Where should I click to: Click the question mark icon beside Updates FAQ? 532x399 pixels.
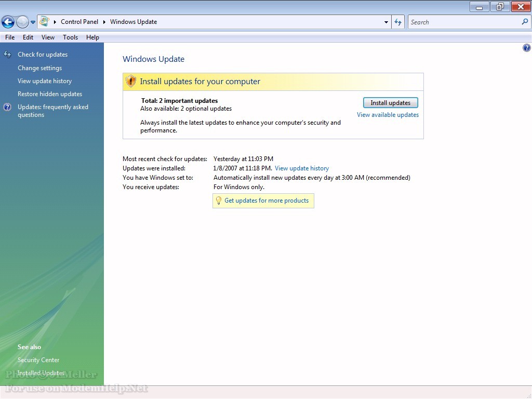tap(7, 107)
